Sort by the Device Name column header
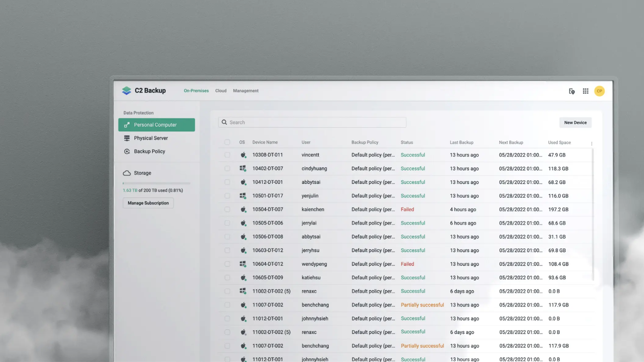The height and width of the screenshot is (362, 644). point(265,142)
